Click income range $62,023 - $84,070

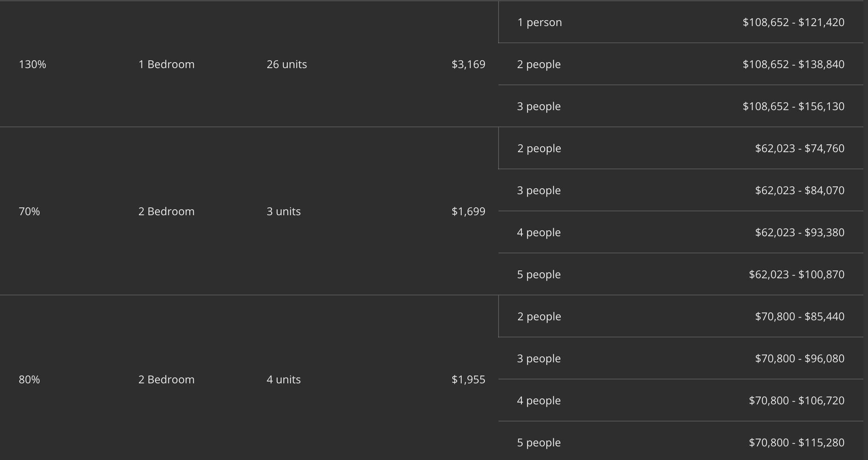pos(800,190)
